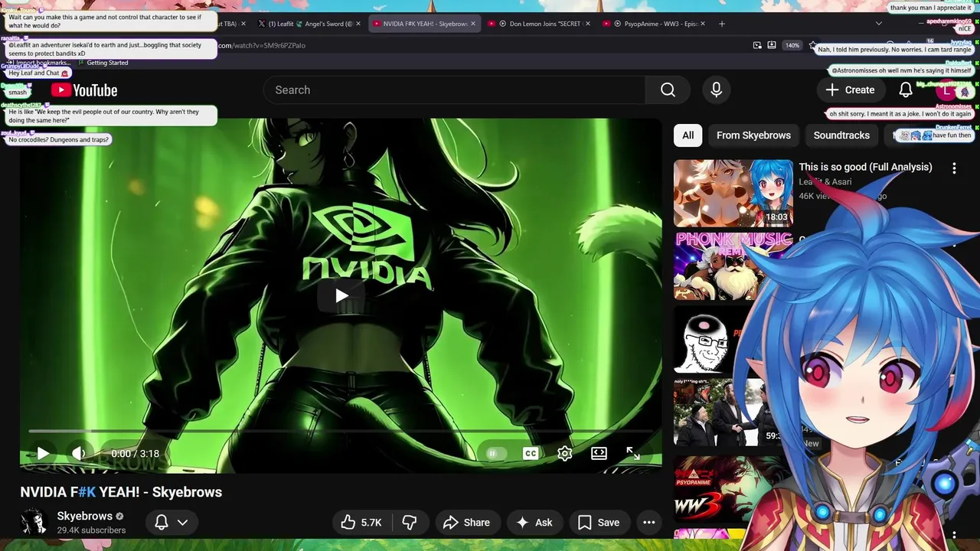Start voice search with the microphone icon
The width and height of the screenshot is (980, 551).
coord(716,90)
